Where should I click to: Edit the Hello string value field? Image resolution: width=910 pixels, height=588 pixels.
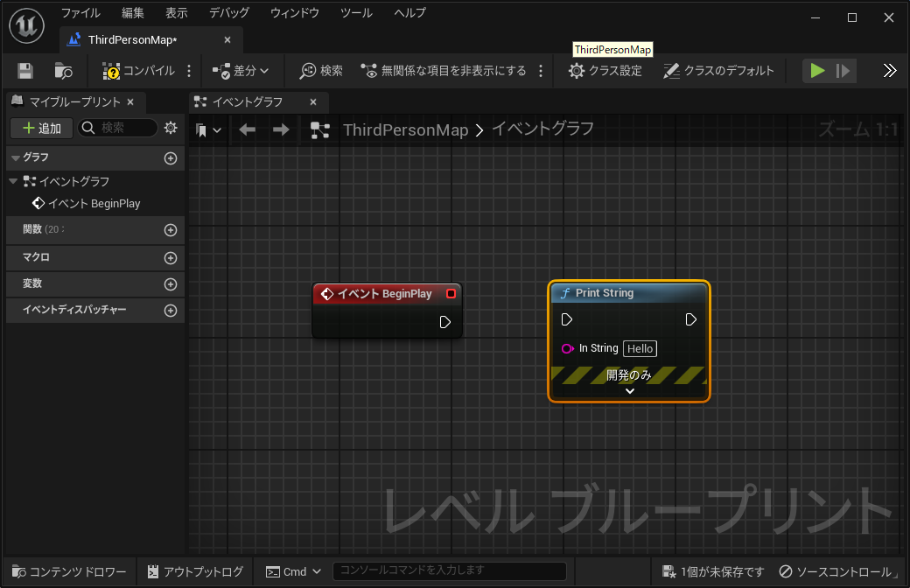tap(640, 349)
